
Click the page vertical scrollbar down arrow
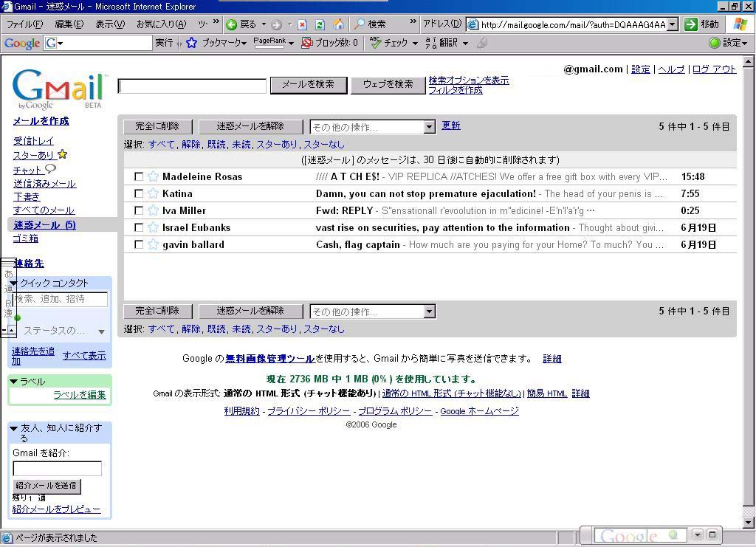click(x=748, y=523)
